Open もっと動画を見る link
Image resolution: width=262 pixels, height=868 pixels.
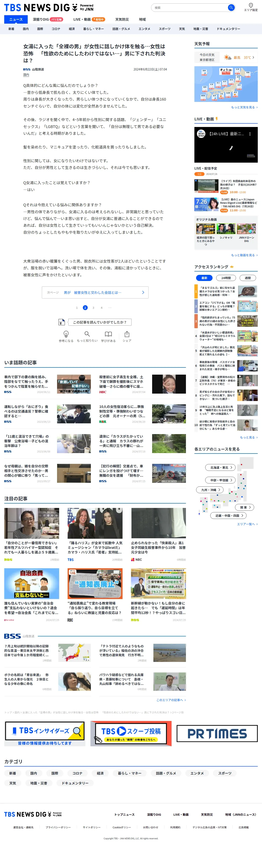pos(244,255)
